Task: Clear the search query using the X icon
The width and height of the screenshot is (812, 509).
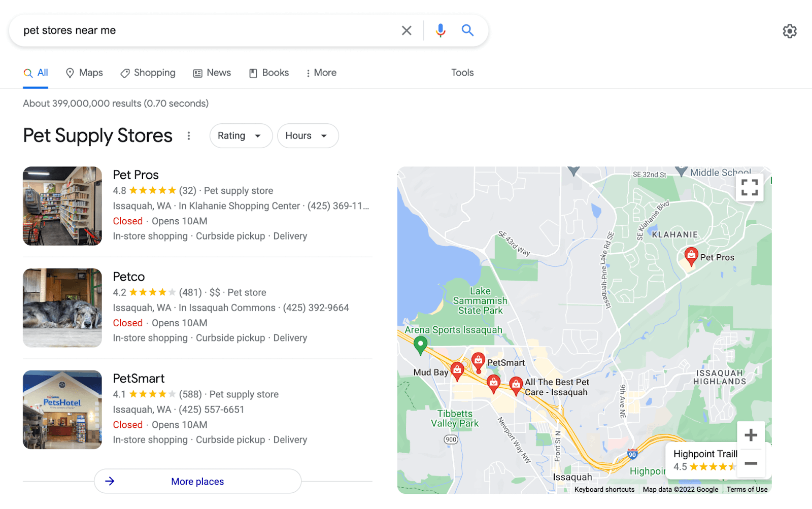Action: coord(406,30)
